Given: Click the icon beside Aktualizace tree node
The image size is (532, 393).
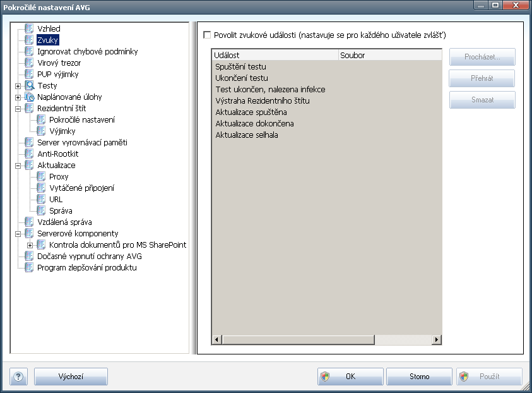Looking at the screenshot, I should point(30,165).
